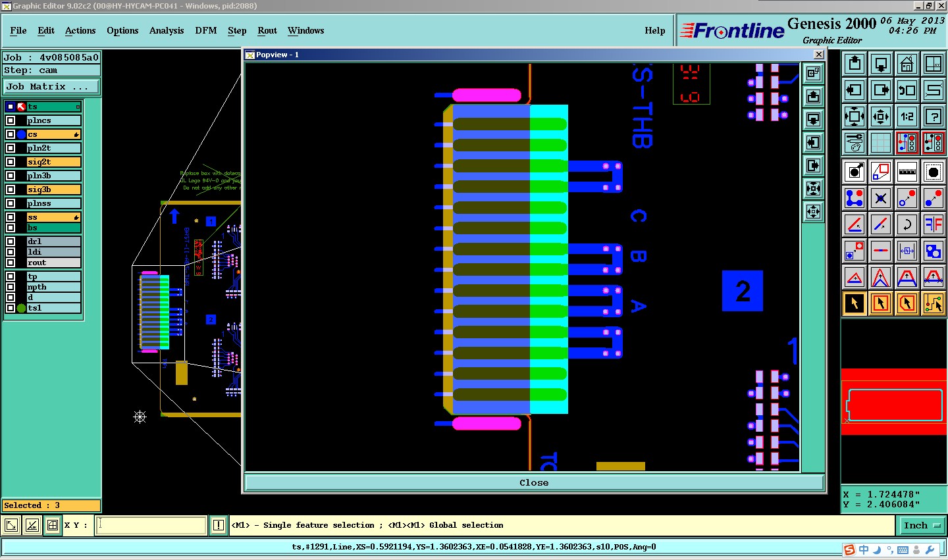Viewport: 948px width, 560px height.
Task: Open the Actions menu
Action: click(80, 30)
